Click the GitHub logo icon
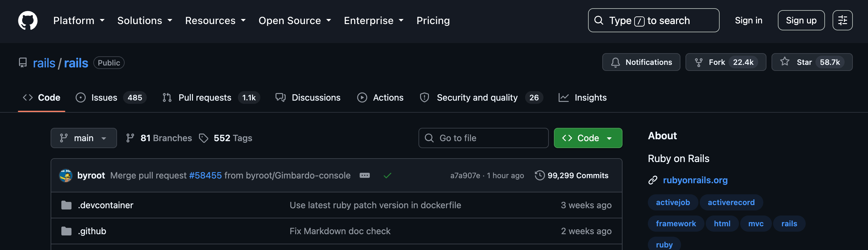 28,21
